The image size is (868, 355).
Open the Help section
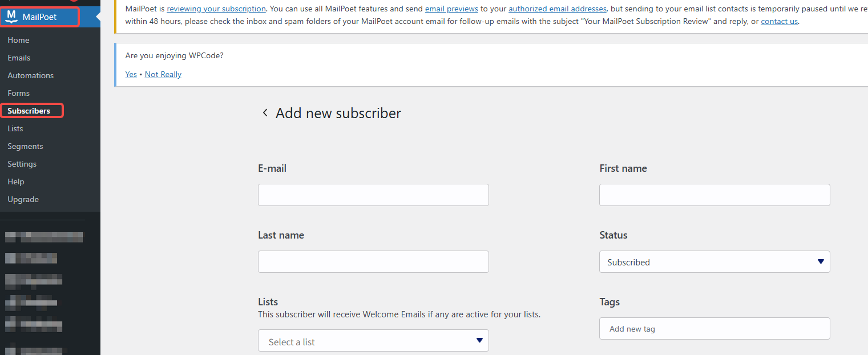pyautogui.click(x=15, y=181)
